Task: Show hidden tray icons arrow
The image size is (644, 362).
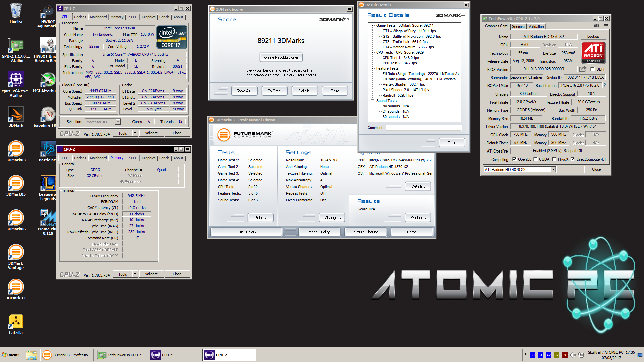Action: click(525, 355)
